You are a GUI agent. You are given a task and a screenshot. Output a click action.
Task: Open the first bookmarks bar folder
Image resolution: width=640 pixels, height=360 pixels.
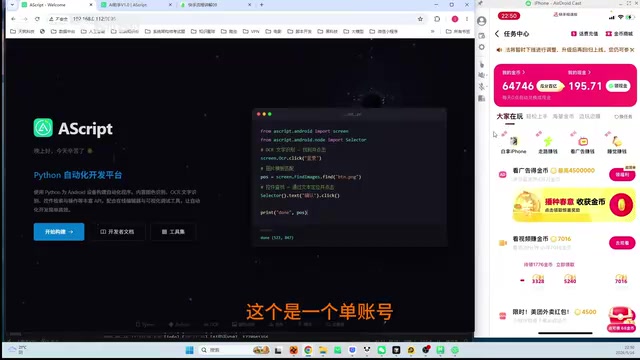22,31
